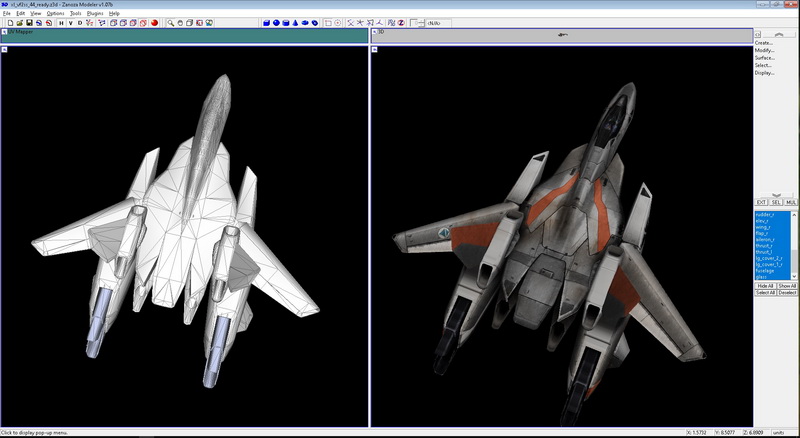Open the File menu
The width and height of the screenshot is (800, 438).
click(x=7, y=13)
